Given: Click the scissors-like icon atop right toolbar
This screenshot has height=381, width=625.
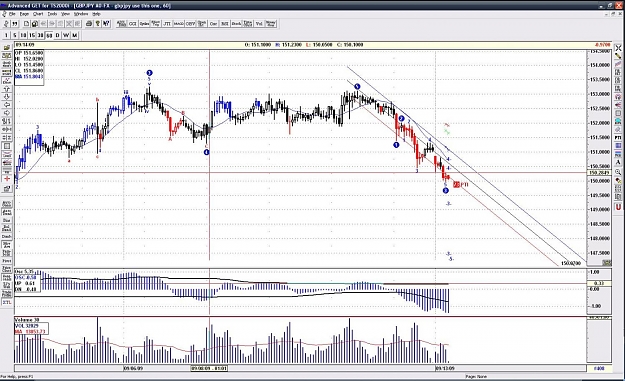Looking at the screenshot, I should tap(618, 48).
